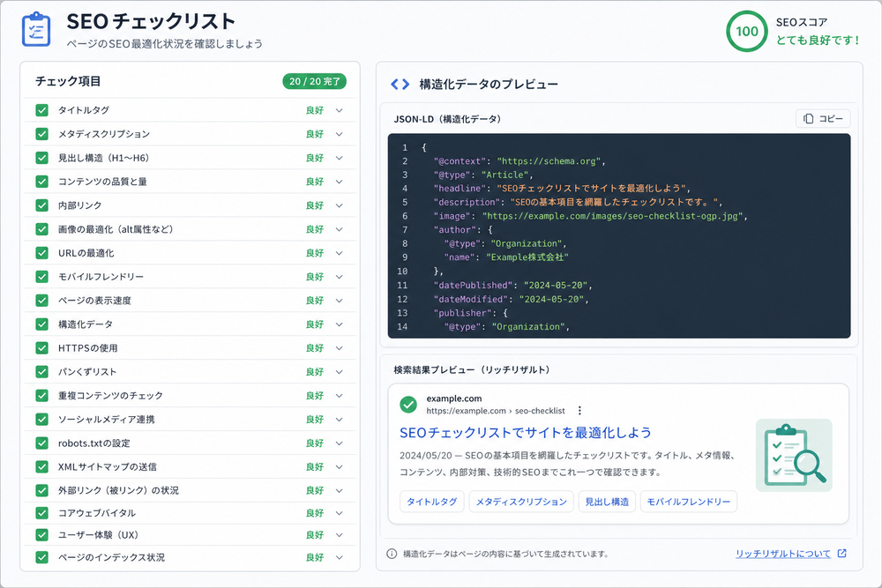Click the external link icon beside リッチリザルトについて
The image size is (882, 588).
point(841,554)
